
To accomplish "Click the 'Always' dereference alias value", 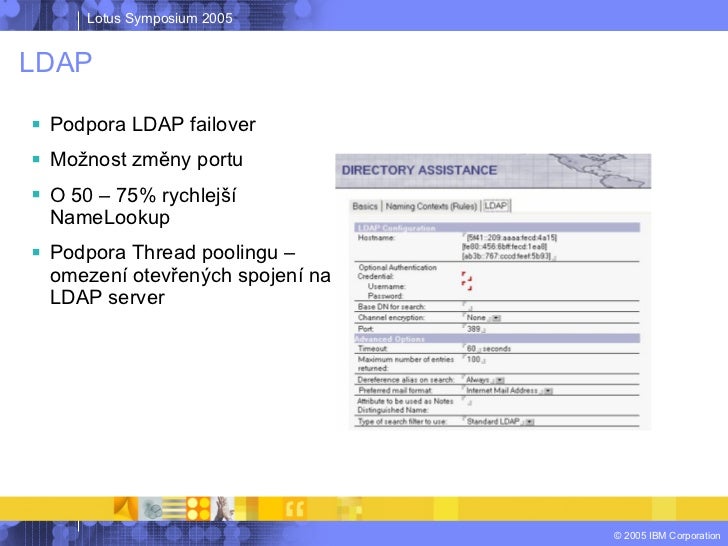I will [477, 380].
